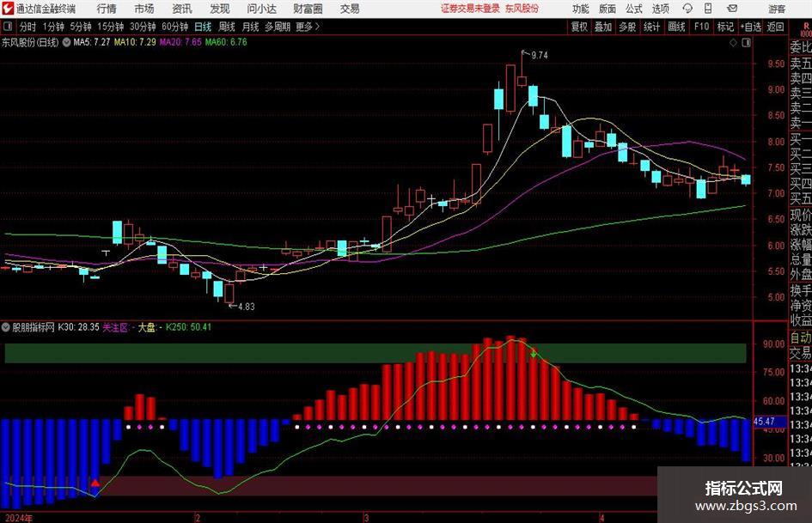Open the 画线 drawing tools button
The image size is (812, 523).
[x=676, y=27]
